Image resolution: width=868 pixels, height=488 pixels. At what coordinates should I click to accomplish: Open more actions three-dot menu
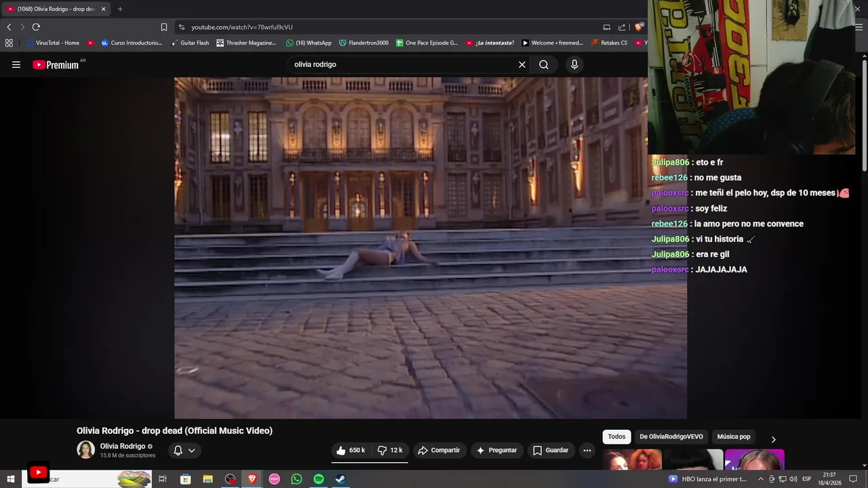pos(587,450)
